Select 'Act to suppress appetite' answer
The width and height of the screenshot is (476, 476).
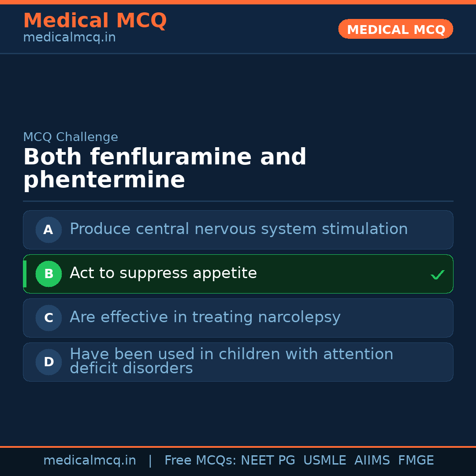(163, 273)
